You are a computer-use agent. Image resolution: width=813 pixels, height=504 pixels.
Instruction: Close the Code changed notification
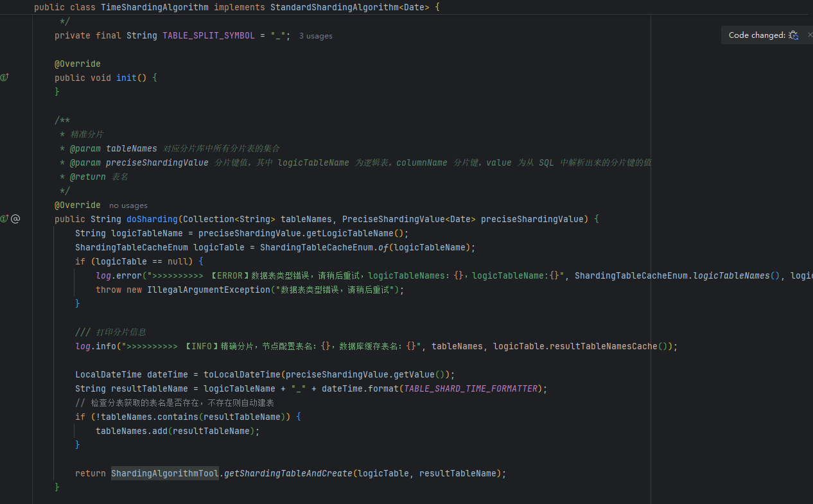click(810, 35)
